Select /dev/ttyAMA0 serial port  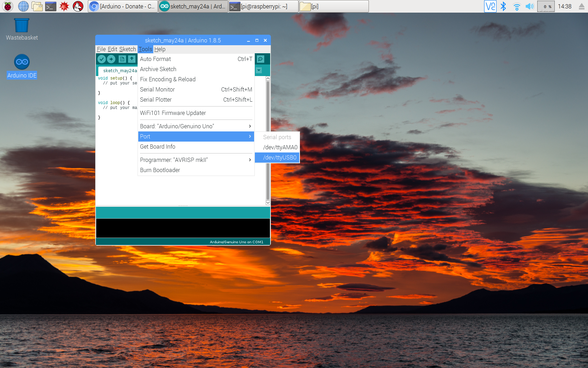[x=277, y=147]
